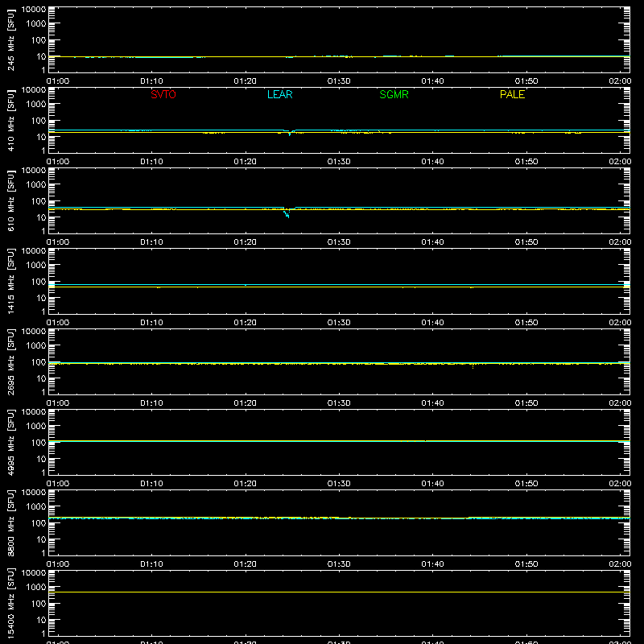Select the 4995 MHz [SFU] axis label

(11, 443)
